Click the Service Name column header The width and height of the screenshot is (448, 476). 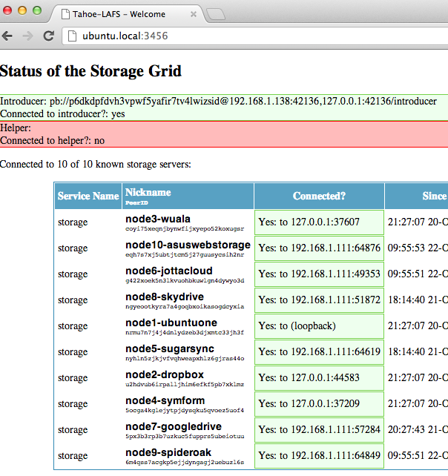(x=88, y=196)
